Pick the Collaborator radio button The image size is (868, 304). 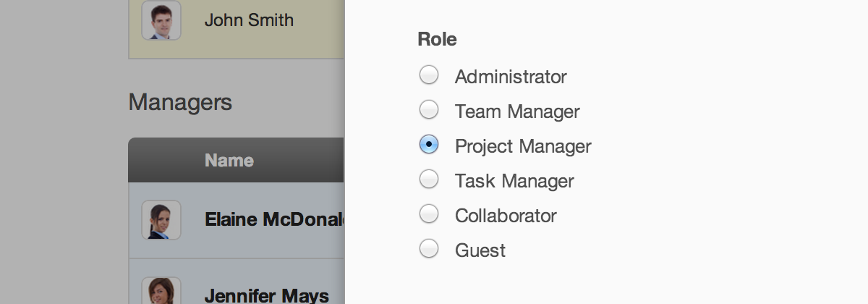click(x=429, y=214)
